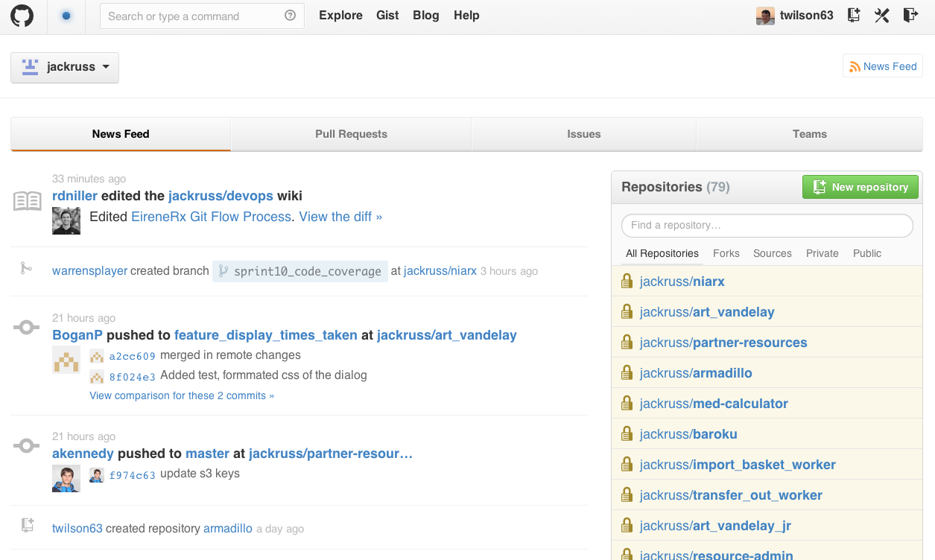Click twilson63 avatar in header
Image resolution: width=935 pixels, height=560 pixels.
(x=765, y=16)
